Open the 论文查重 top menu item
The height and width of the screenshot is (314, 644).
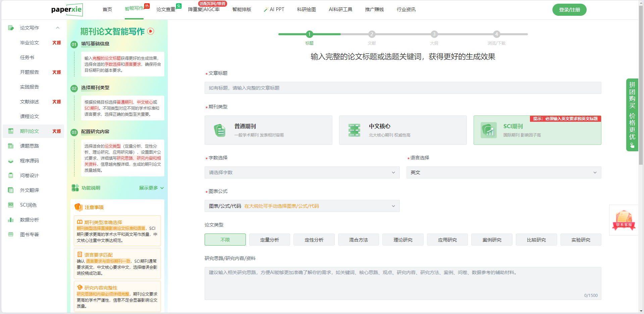click(166, 9)
